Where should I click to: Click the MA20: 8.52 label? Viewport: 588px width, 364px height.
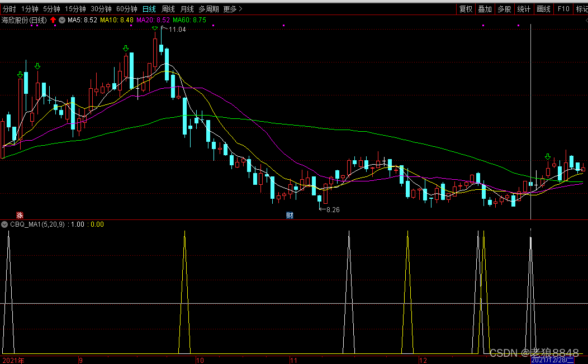tap(153, 20)
